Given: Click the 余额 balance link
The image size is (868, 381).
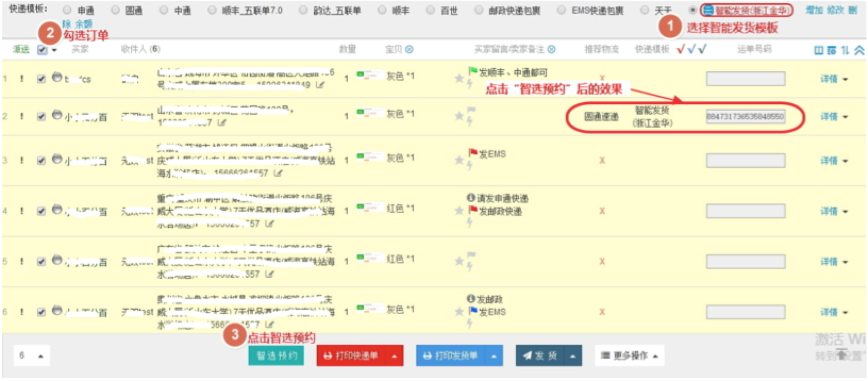Looking at the screenshot, I should point(84,24).
